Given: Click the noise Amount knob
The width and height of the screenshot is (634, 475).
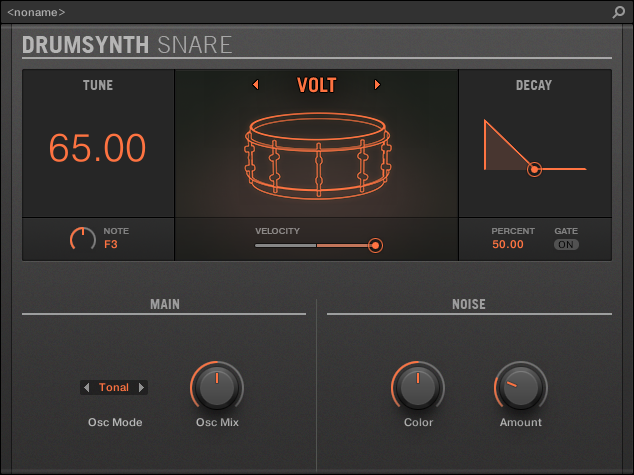Looking at the screenshot, I should pyautogui.click(x=520, y=387).
